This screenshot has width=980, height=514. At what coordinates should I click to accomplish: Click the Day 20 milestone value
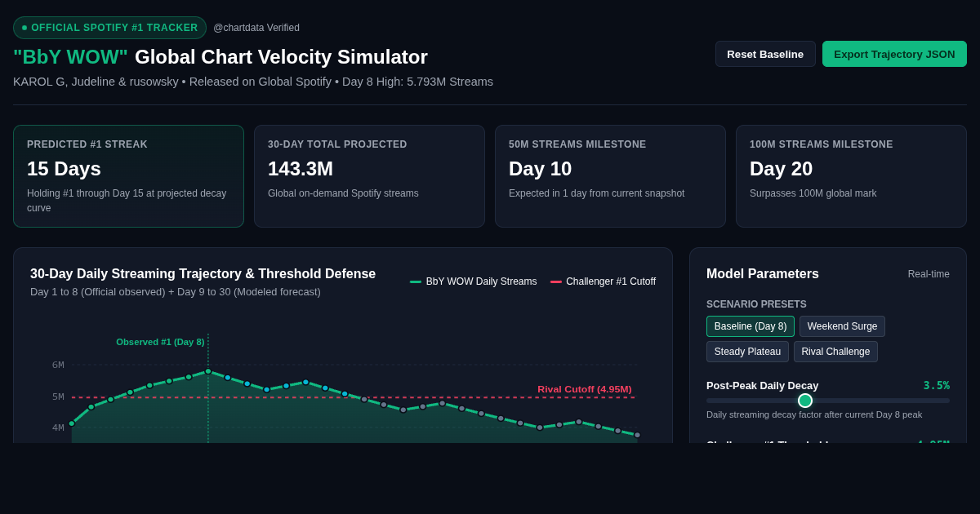click(x=781, y=169)
